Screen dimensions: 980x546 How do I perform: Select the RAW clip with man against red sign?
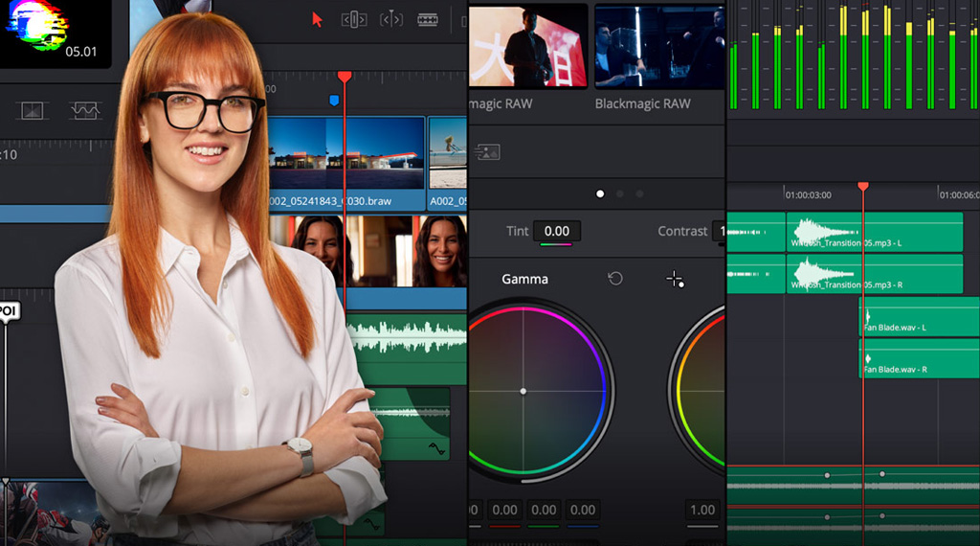[x=527, y=46]
